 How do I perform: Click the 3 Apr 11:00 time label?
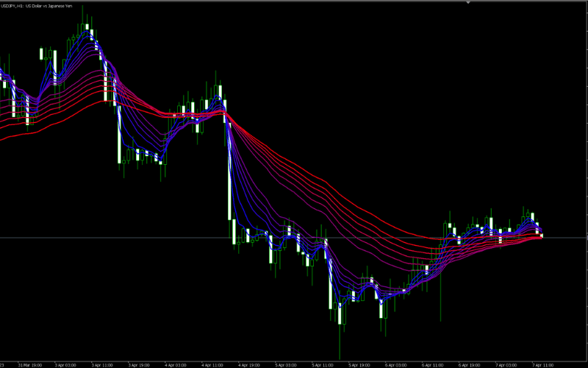click(102, 364)
